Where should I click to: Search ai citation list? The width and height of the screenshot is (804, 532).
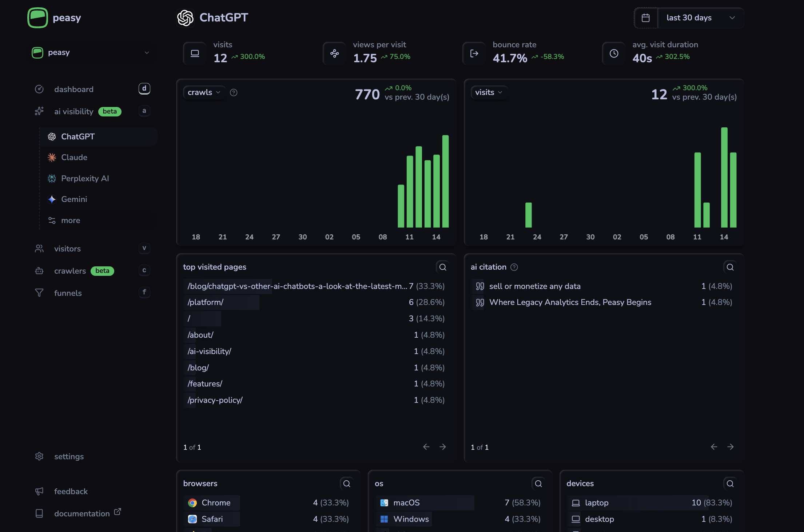(730, 267)
